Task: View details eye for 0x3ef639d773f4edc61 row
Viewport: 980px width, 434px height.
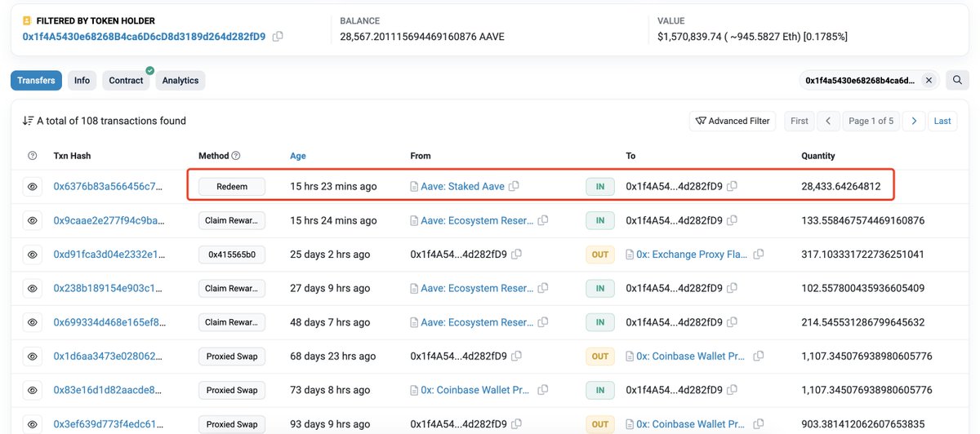Action: click(33, 424)
